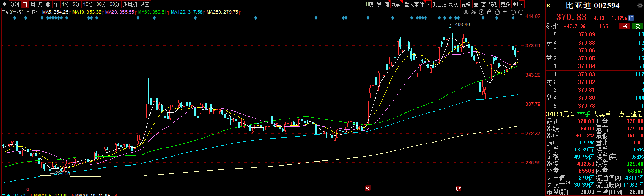This screenshot has height=196, width=644.
Task: Click 大卖单 label in order row
Action: click(x=603, y=114)
